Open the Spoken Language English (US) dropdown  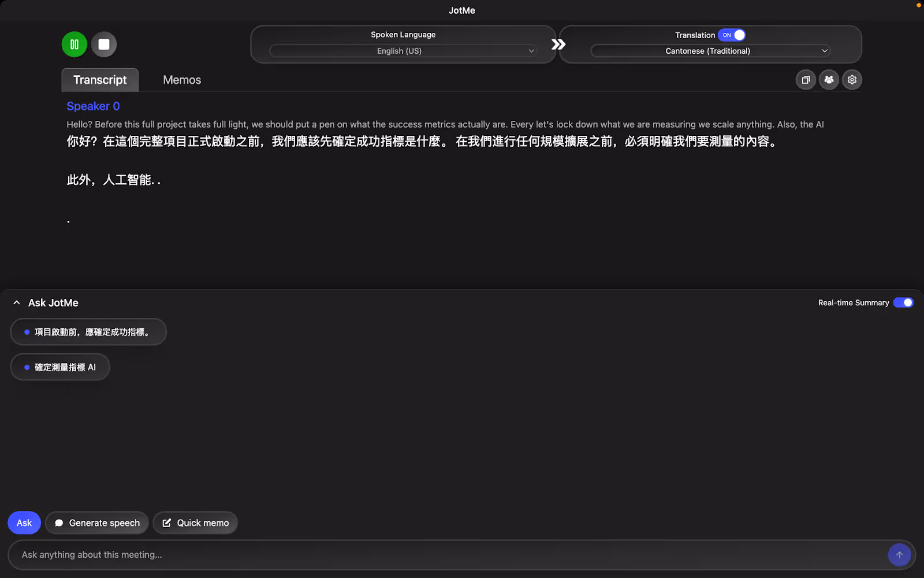(403, 51)
